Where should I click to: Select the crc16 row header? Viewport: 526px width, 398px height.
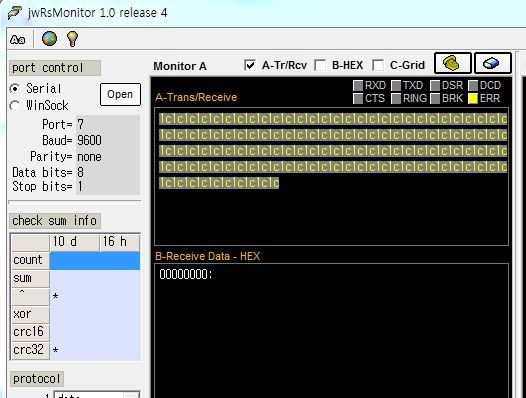(x=30, y=332)
